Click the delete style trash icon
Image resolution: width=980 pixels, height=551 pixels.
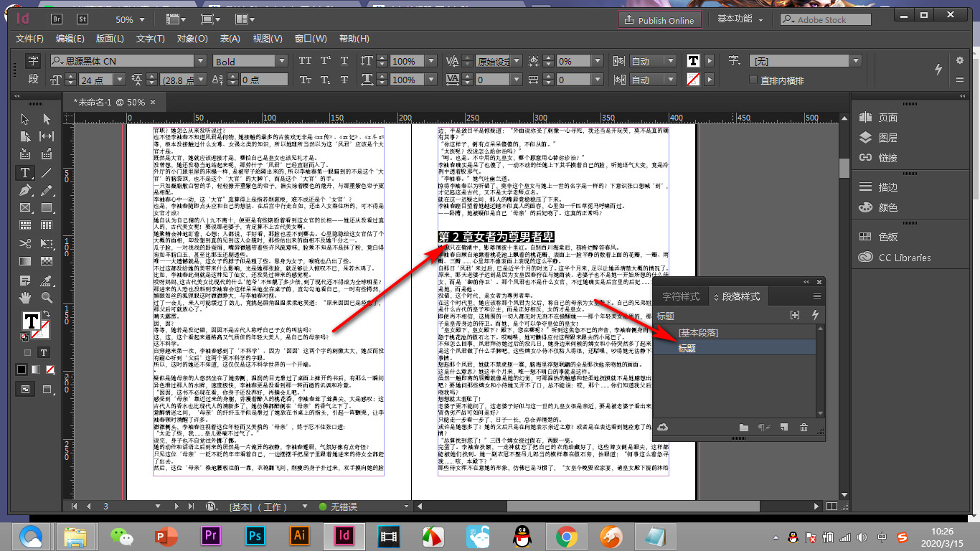pyautogui.click(x=804, y=428)
